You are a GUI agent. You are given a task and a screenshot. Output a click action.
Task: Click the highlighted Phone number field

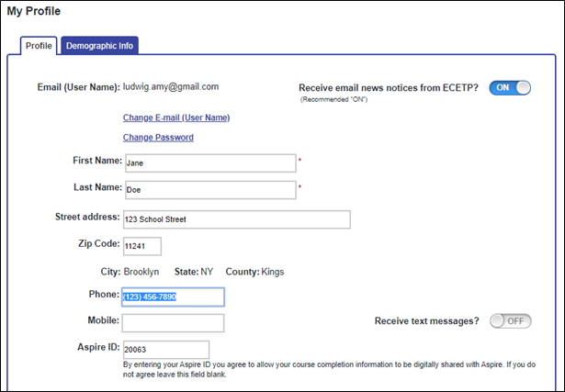click(173, 297)
